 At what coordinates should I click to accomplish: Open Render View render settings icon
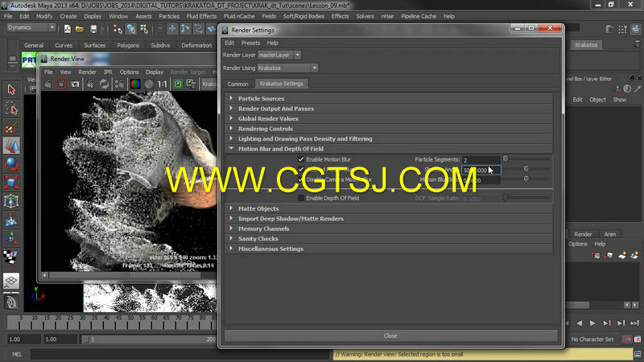click(x=119, y=84)
